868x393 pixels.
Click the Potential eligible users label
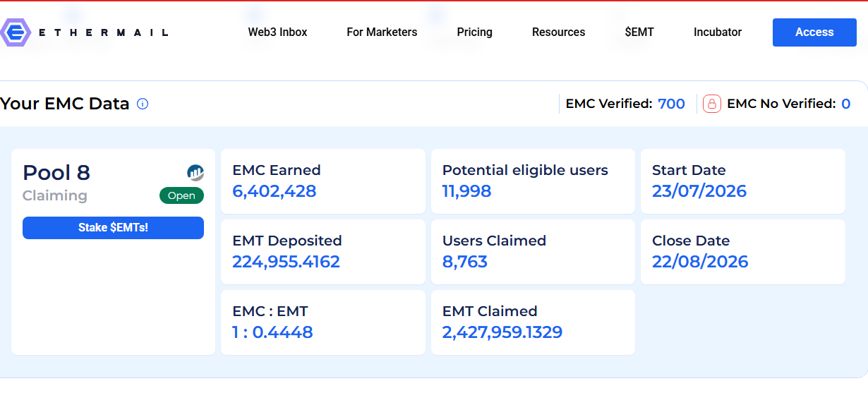click(x=525, y=170)
